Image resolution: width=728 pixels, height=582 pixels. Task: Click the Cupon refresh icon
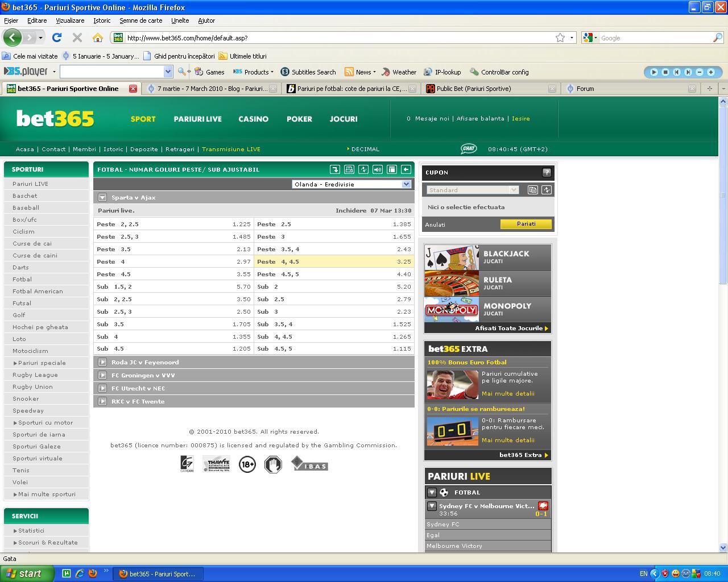[x=547, y=190]
